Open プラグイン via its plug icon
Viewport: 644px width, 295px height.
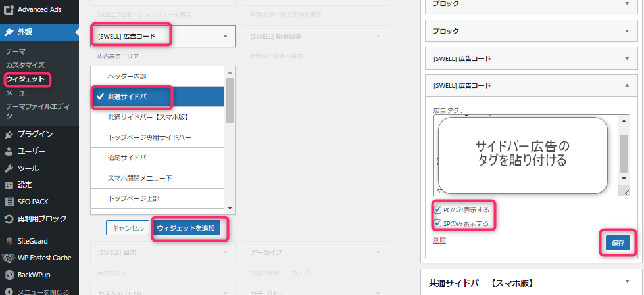[x=9, y=134]
